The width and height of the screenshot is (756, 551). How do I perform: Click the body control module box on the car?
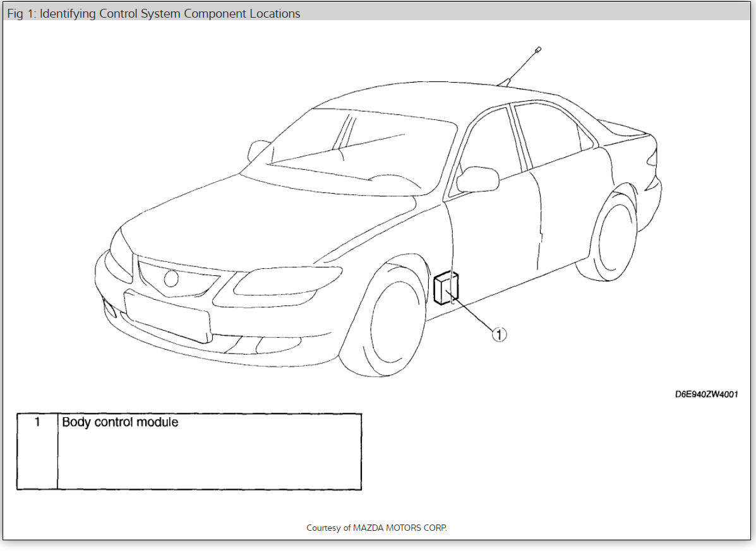(x=446, y=288)
